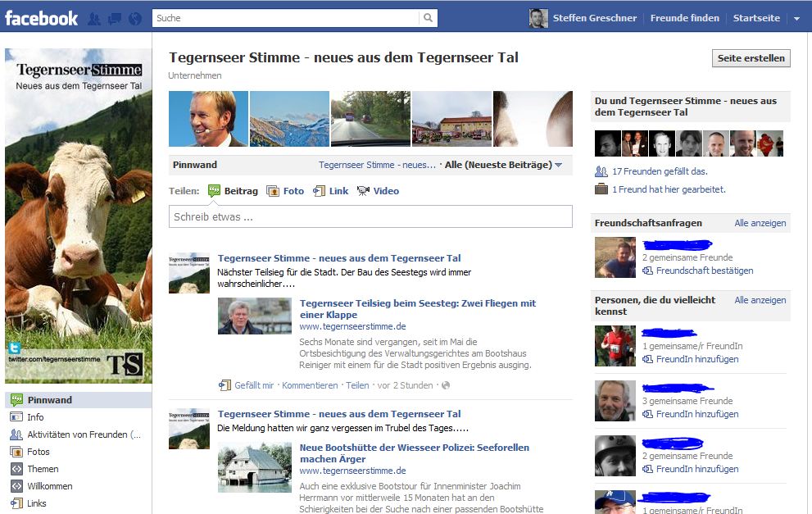This screenshot has width=812, height=514.
Task: Click Freunde finden in top bar
Action: pyautogui.click(x=685, y=18)
